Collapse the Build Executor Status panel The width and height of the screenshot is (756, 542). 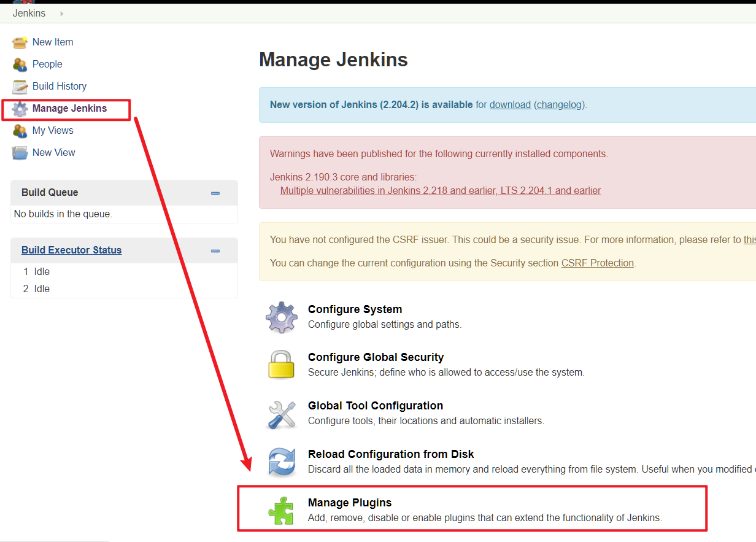tap(215, 250)
